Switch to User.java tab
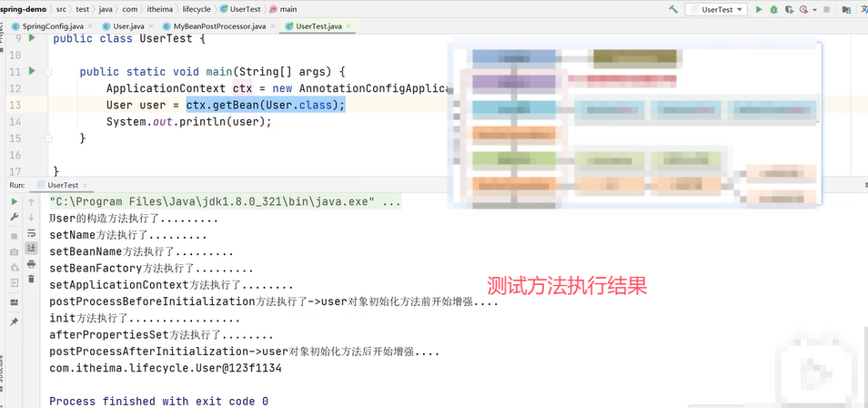 coord(128,26)
